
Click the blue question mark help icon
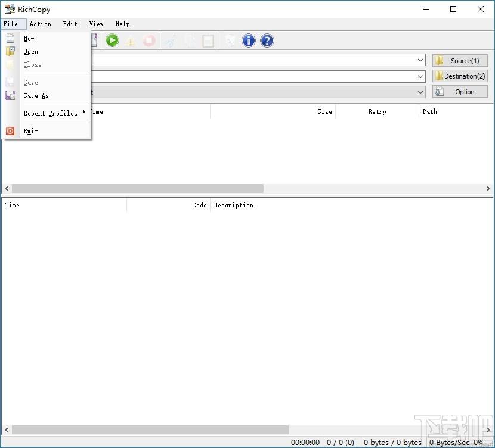[267, 41]
